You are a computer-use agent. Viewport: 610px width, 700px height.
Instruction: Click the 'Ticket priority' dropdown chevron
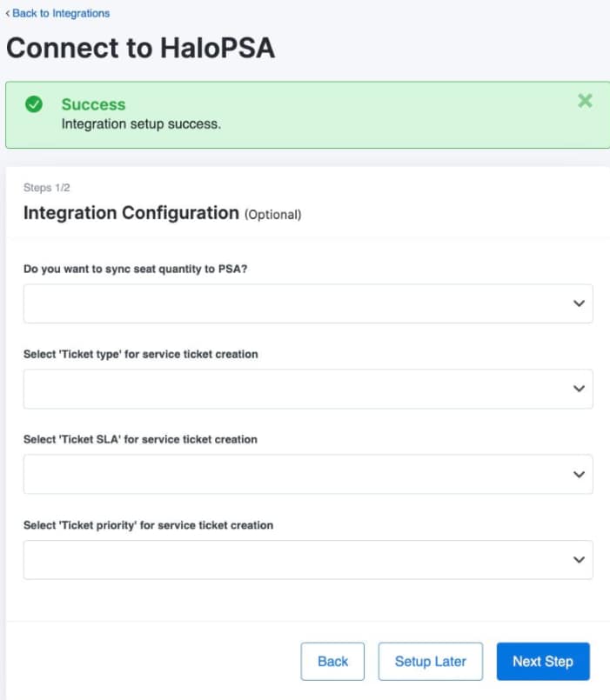tap(578, 559)
